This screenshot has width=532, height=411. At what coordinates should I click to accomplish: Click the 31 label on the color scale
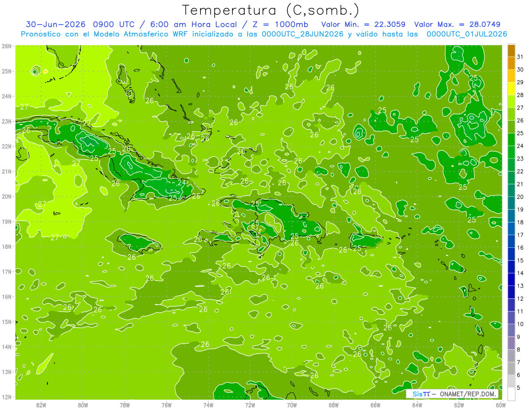[x=520, y=57]
